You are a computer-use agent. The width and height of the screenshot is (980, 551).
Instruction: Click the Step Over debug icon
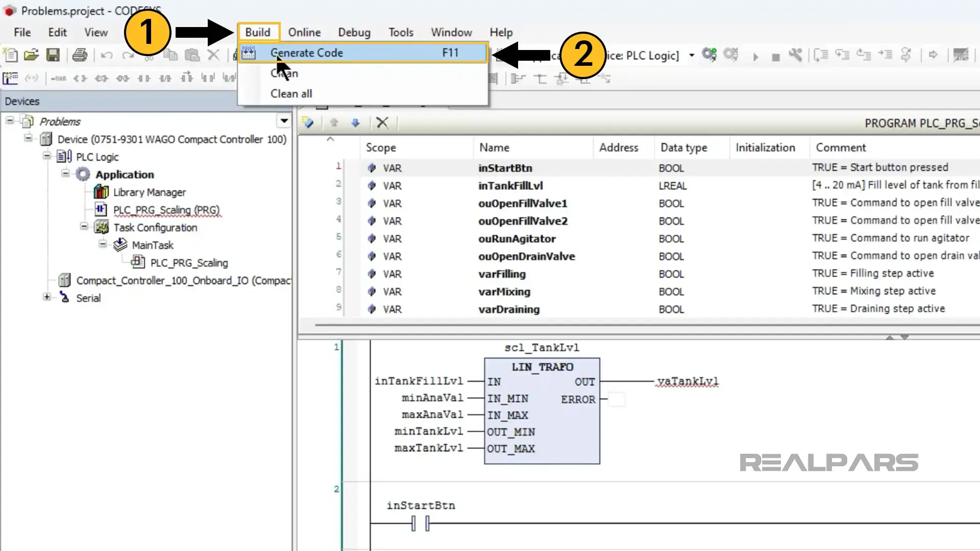point(821,55)
